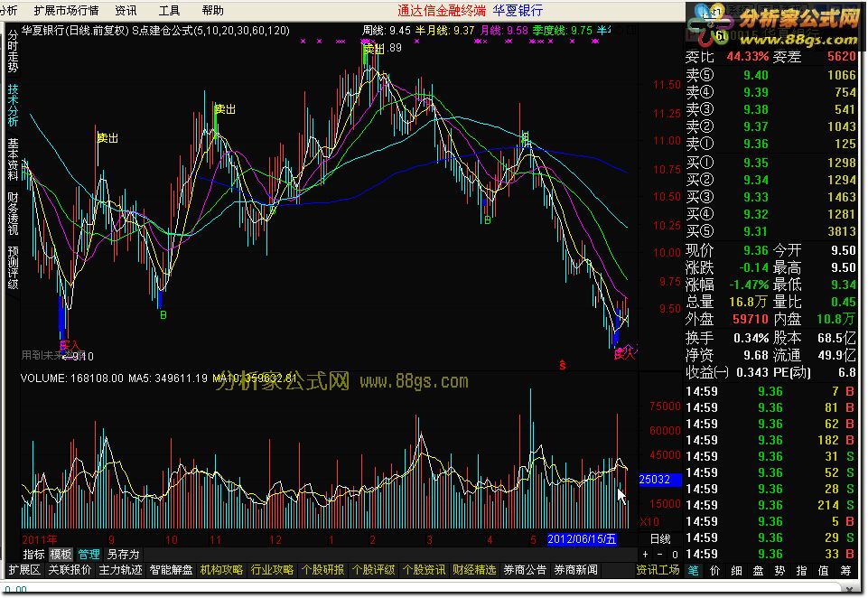Open the 预测评级 sidebar tab
The image size is (868, 598).
pyautogui.click(x=13, y=267)
